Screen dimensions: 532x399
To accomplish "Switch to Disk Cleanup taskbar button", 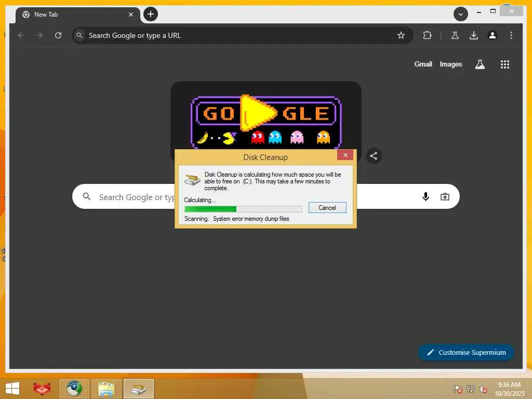I will pos(138,389).
